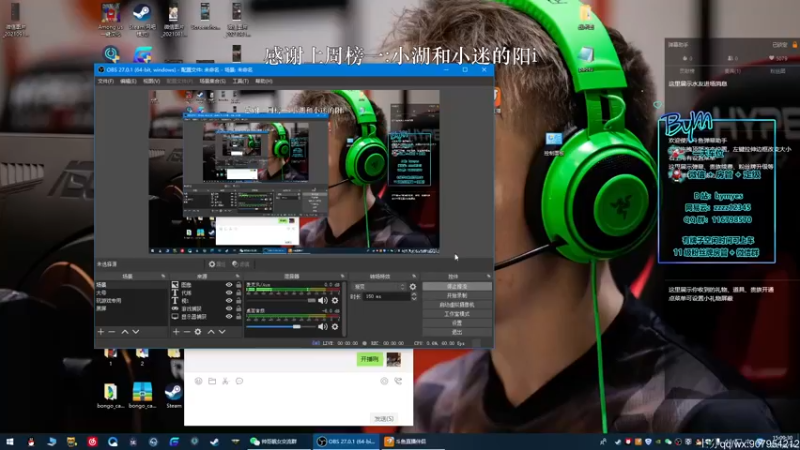Viewport: 800px width, 450px height.
Task: Open the 编辑(E) menu
Action: coord(128,81)
